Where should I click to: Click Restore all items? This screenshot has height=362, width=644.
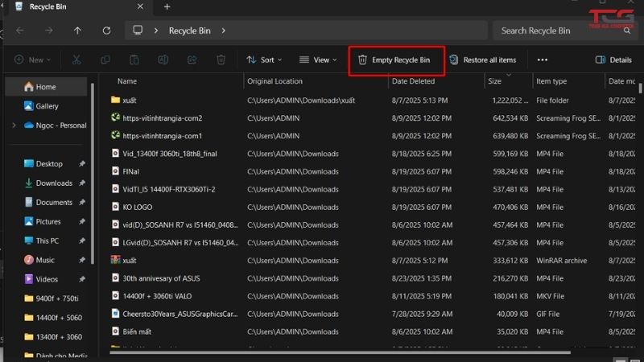point(483,60)
